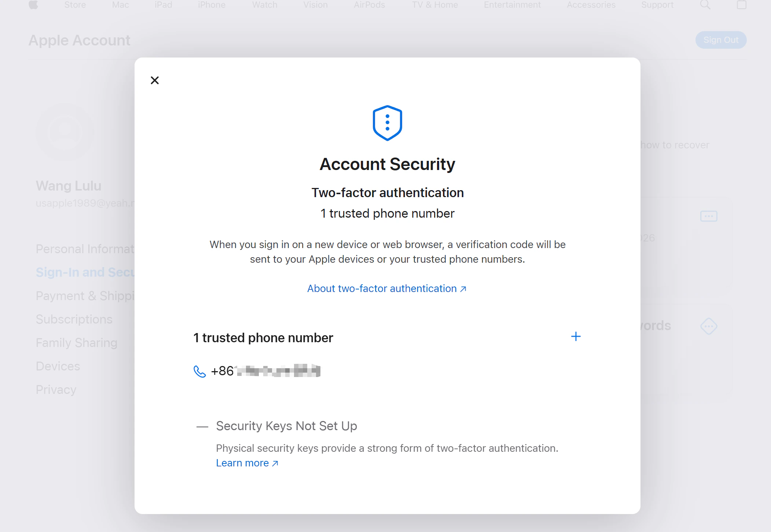771x532 pixels.
Task: Open the Family Sharing sidebar section
Action: point(76,343)
